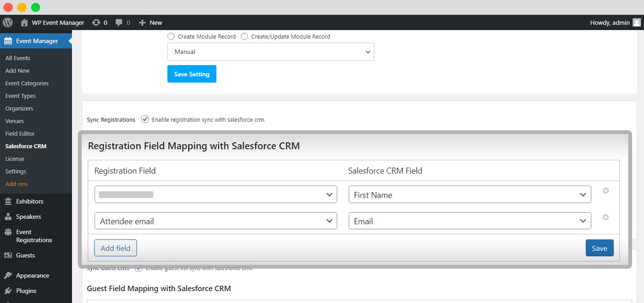Click the Exhibitors sidebar icon
Screen dimensions: 644x303
(x=8, y=201)
